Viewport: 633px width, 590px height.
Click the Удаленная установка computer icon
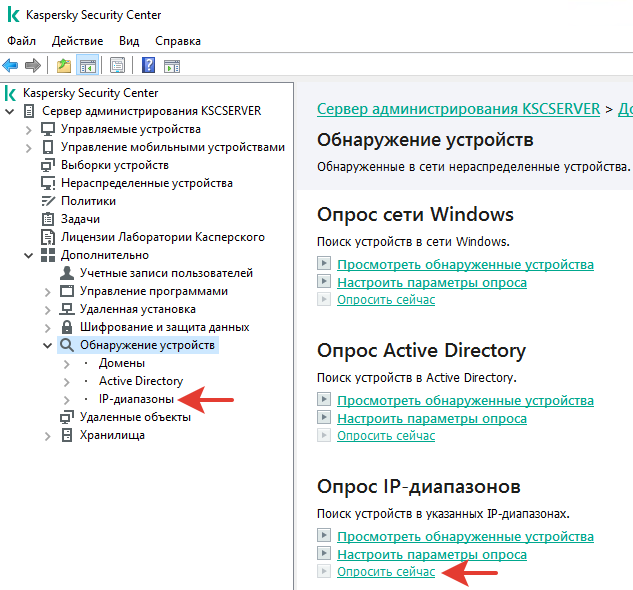pos(67,309)
